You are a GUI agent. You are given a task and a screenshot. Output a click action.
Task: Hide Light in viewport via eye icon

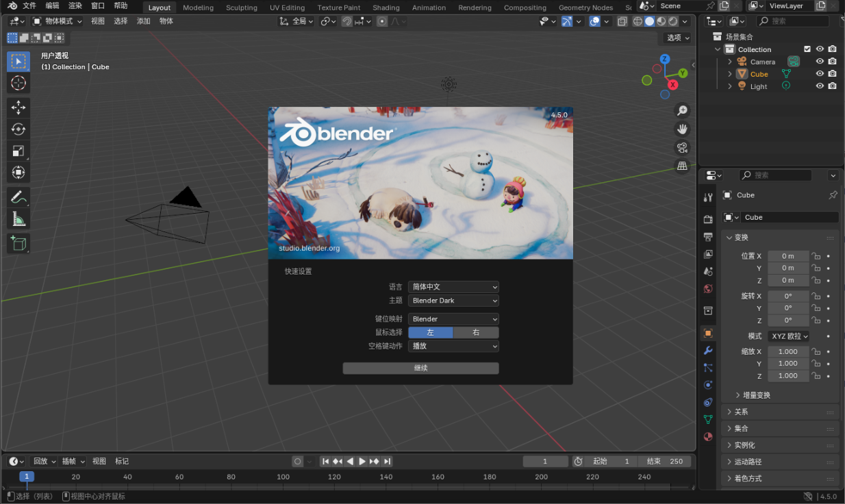click(820, 86)
